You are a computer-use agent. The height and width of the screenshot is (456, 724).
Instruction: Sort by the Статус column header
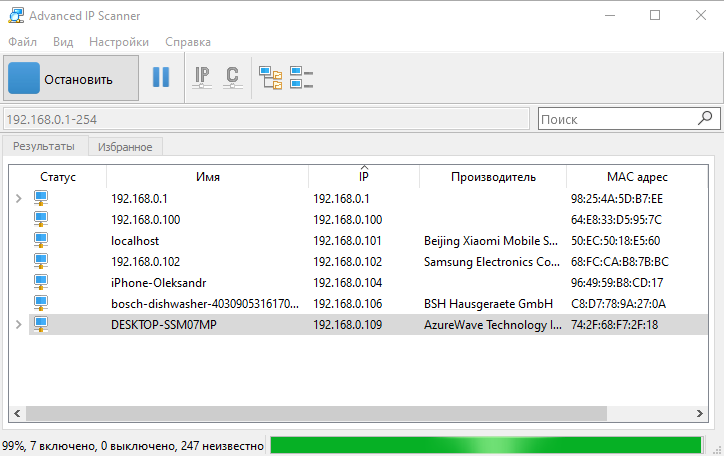58,177
